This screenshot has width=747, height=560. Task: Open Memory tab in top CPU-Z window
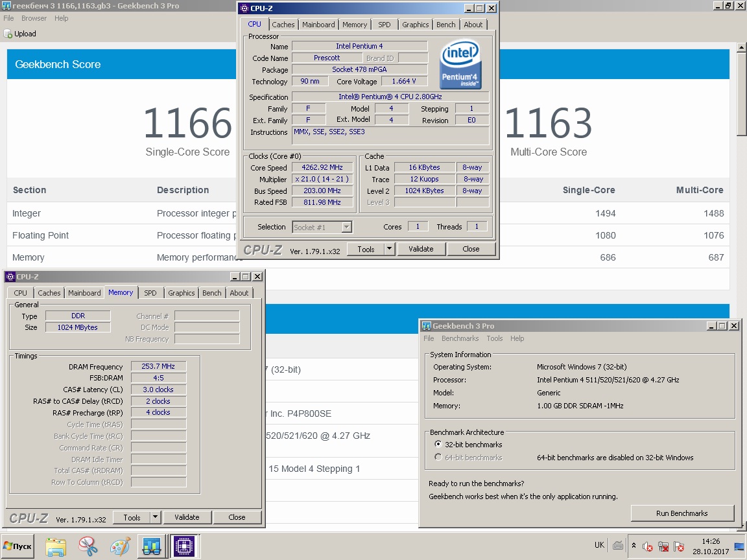tap(355, 25)
